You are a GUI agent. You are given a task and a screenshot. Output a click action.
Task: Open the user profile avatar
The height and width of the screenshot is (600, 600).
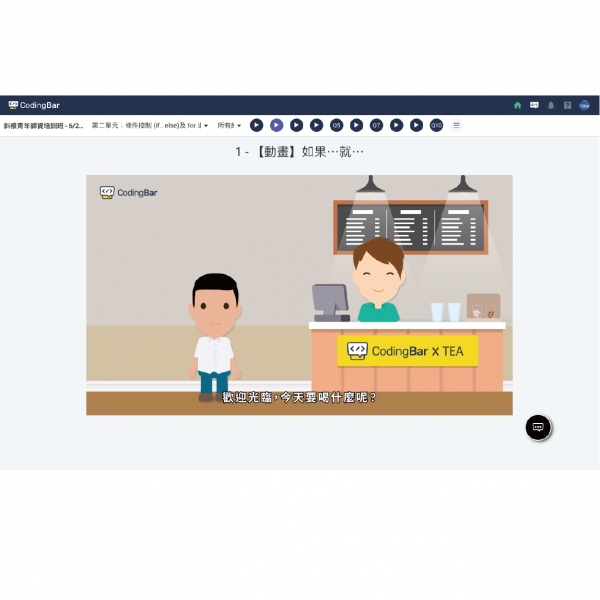(584, 105)
